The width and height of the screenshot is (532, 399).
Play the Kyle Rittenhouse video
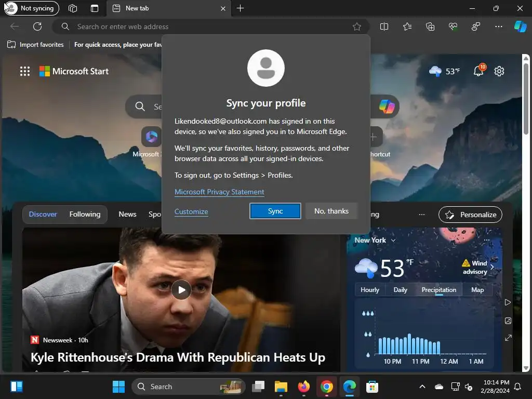(x=181, y=290)
